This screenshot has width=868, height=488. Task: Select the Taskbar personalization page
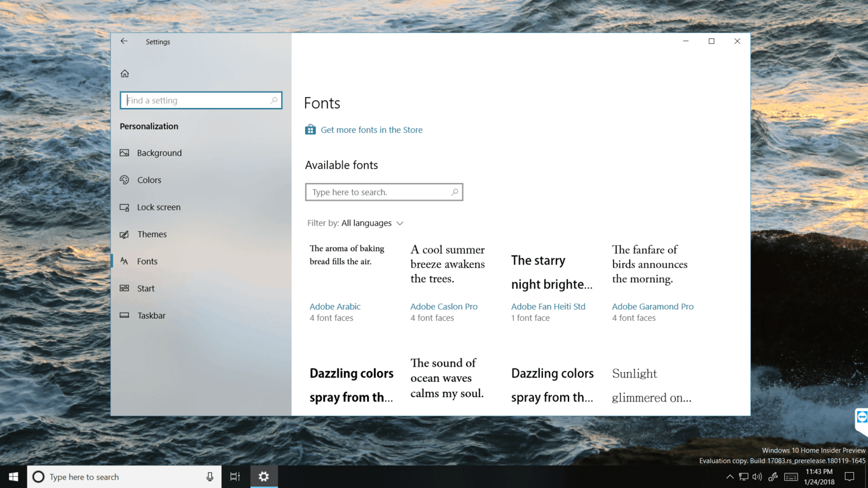click(151, 315)
